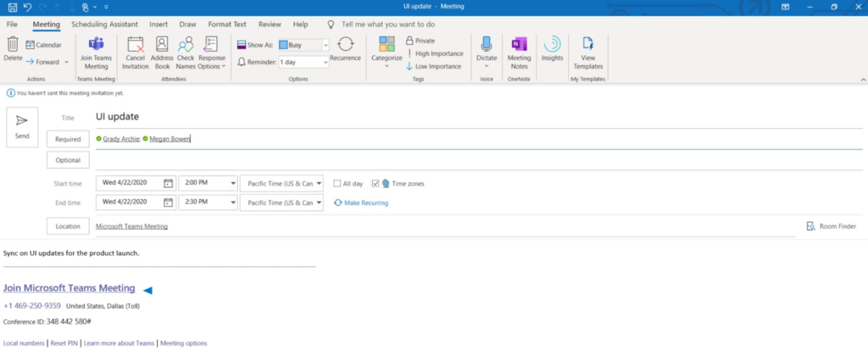Click the Tell me what you want to do box
This screenshot has width=868, height=355.
[x=388, y=25]
